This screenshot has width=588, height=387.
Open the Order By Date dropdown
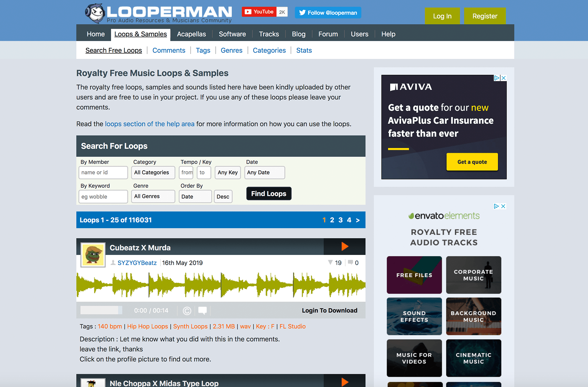195,196
